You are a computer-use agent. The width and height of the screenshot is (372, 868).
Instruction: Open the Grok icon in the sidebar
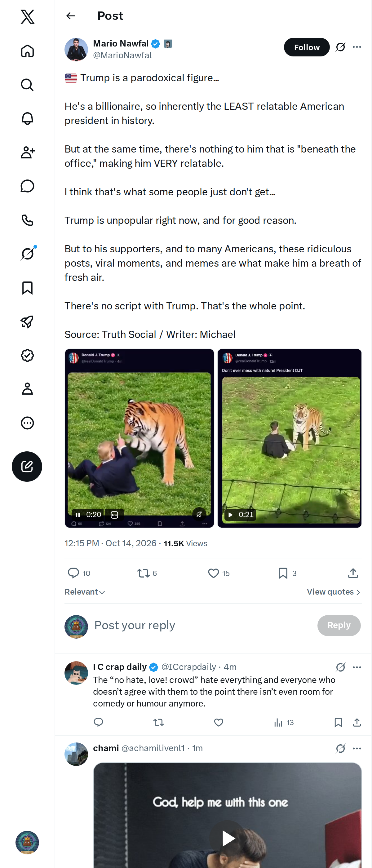(x=28, y=254)
